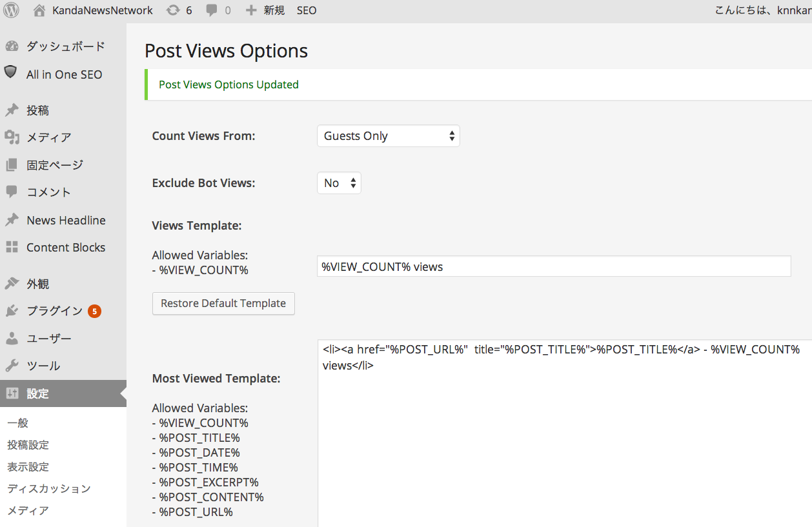Open the Count Views From dropdown
This screenshot has width=812, height=527.
pos(388,136)
